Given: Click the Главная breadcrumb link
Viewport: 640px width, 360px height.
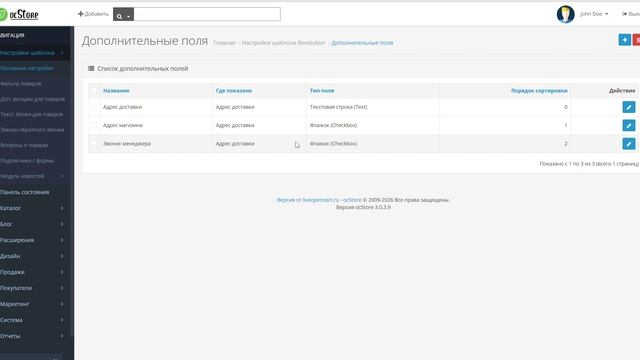Looking at the screenshot, I should [x=224, y=43].
